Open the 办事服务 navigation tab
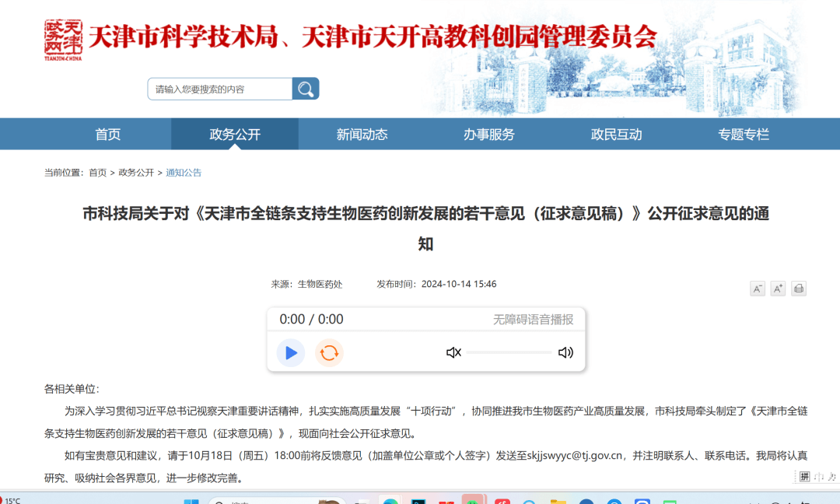Viewport: 840px width, 504px height. point(489,134)
